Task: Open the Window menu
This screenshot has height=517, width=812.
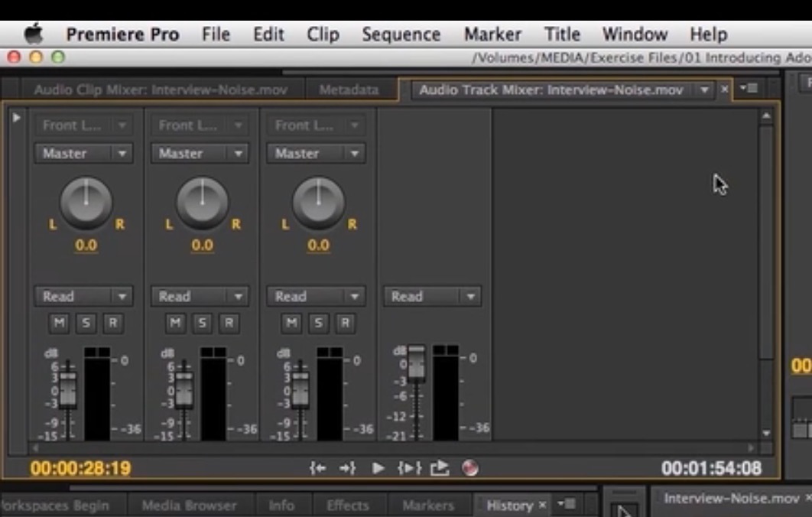Action: [635, 34]
